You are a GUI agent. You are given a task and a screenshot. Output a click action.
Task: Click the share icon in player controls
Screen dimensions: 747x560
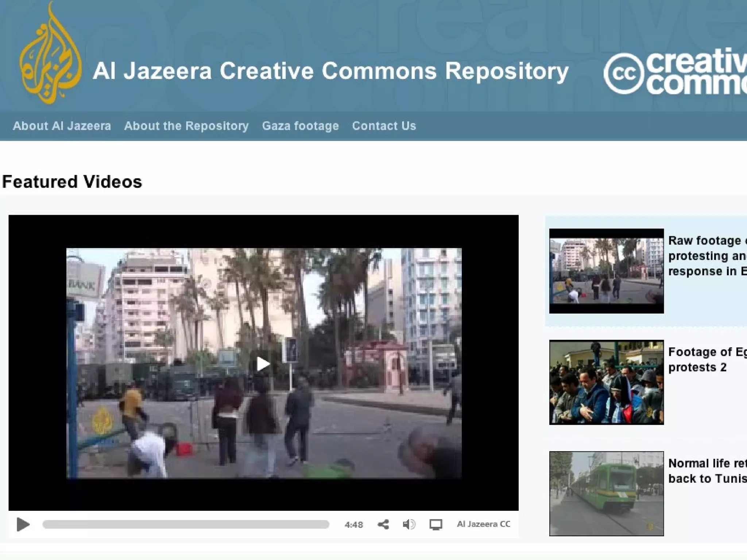pyautogui.click(x=383, y=524)
